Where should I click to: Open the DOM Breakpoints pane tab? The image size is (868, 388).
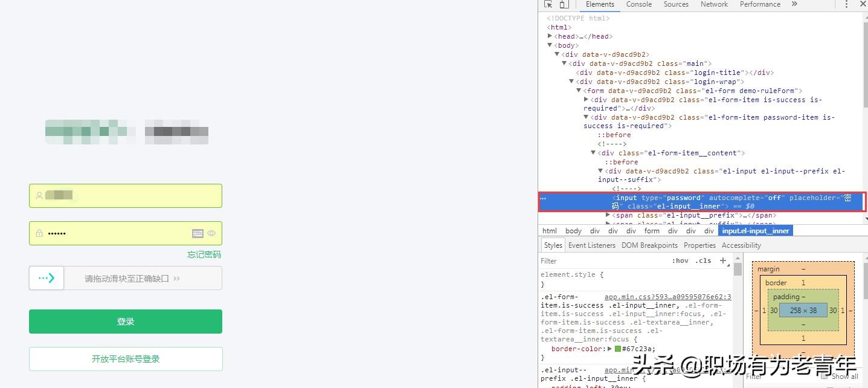pos(649,245)
